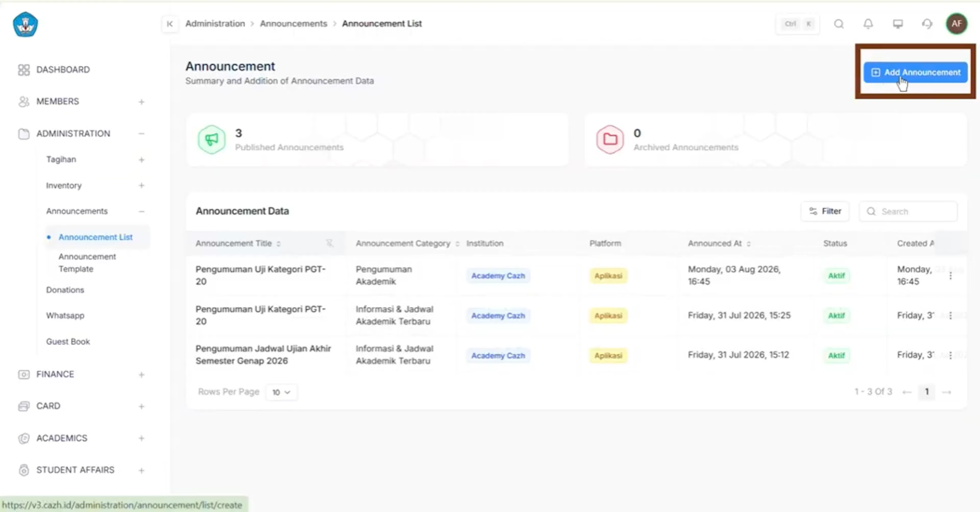Click page number 1 button
The image size is (980, 512).
tap(927, 392)
